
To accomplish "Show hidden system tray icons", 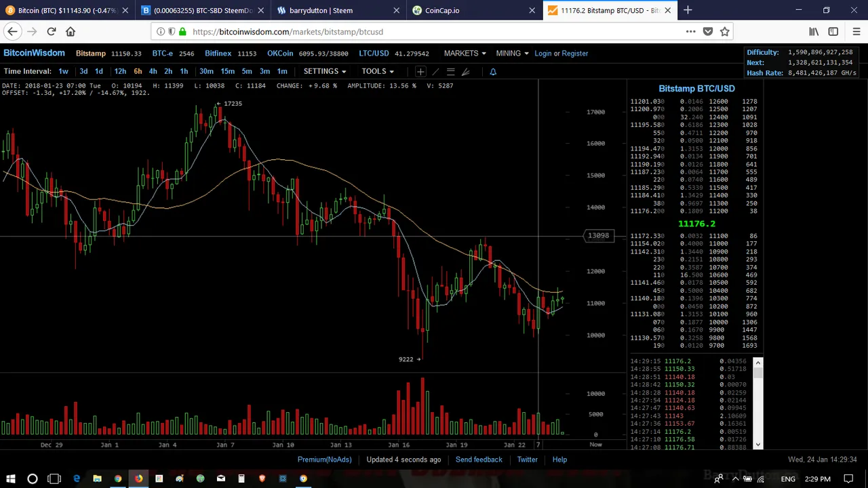I will point(735,479).
